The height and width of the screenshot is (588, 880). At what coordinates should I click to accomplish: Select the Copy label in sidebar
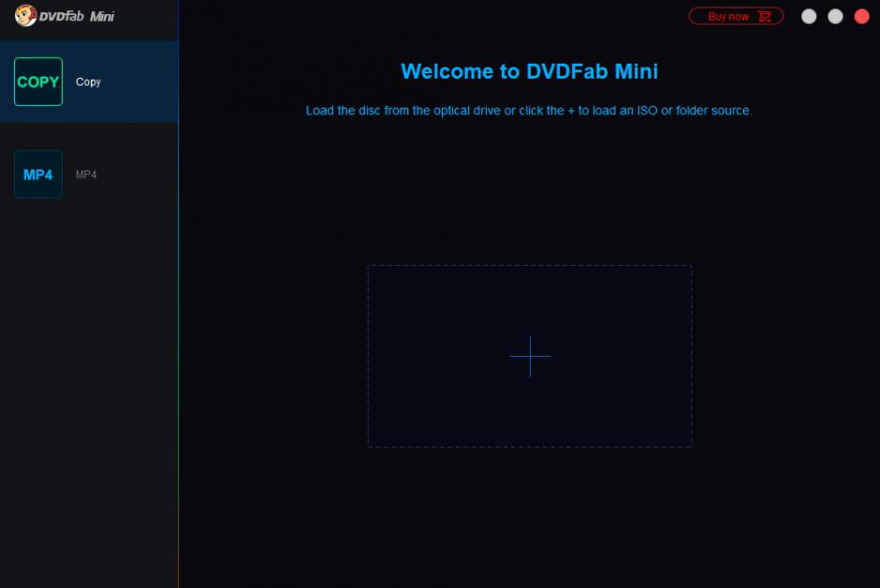pyautogui.click(x=88, y=81)
